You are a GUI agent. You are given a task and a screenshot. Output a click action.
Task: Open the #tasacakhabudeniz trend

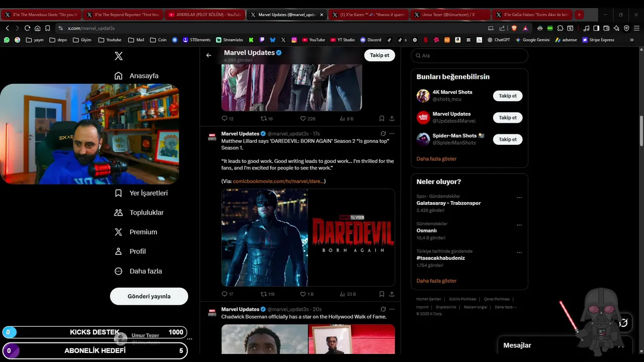coord(440,258)
